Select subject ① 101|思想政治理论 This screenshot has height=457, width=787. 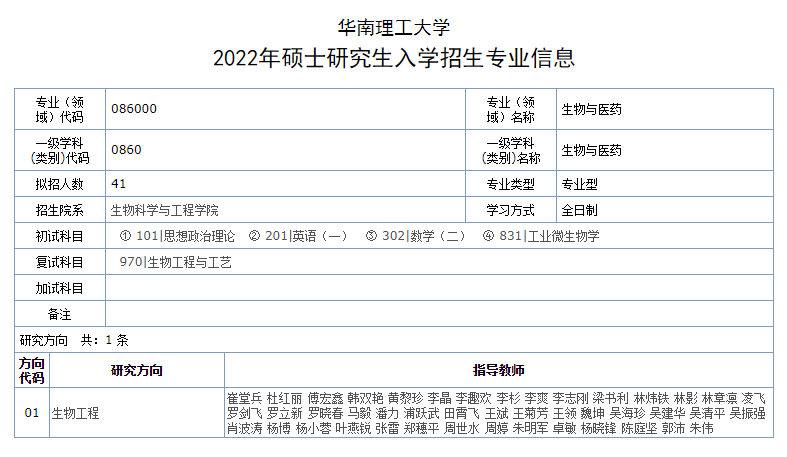177,236
